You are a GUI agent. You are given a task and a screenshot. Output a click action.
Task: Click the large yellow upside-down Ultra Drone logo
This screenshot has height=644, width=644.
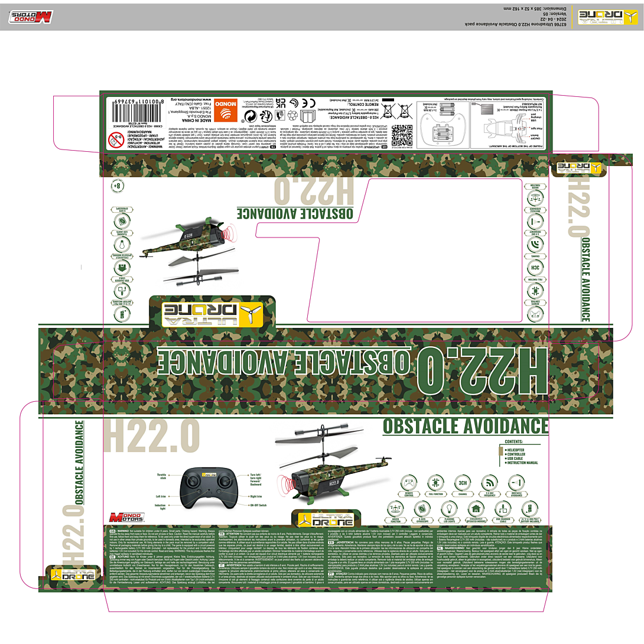[x=212, y=314]
